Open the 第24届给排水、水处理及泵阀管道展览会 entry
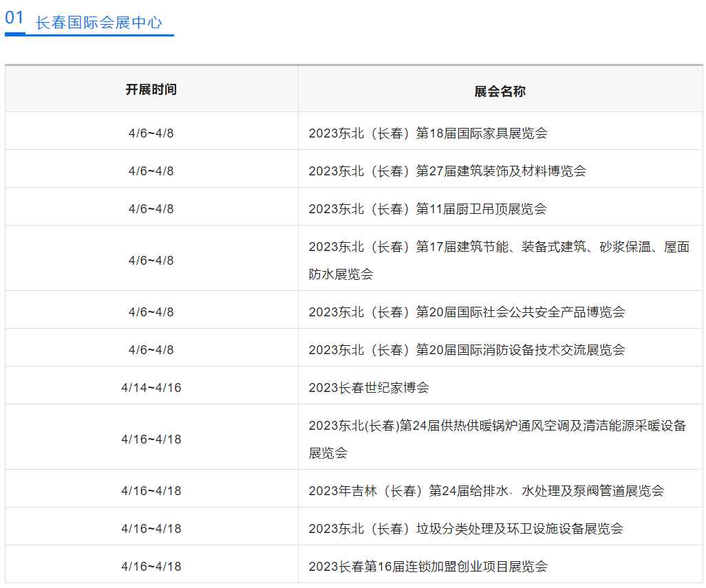Viewport: 706px width, 588px height. pos(486,490)
